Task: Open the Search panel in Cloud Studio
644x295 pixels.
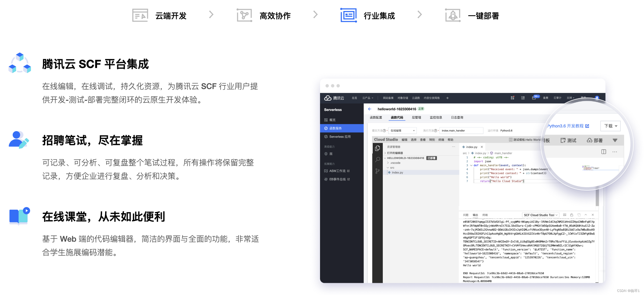Action: [378, 159]
